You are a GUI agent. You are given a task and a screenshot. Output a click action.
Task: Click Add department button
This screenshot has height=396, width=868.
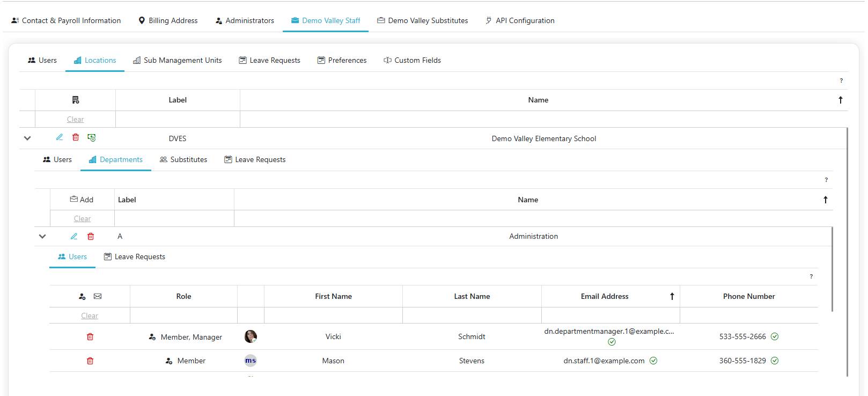82,200
